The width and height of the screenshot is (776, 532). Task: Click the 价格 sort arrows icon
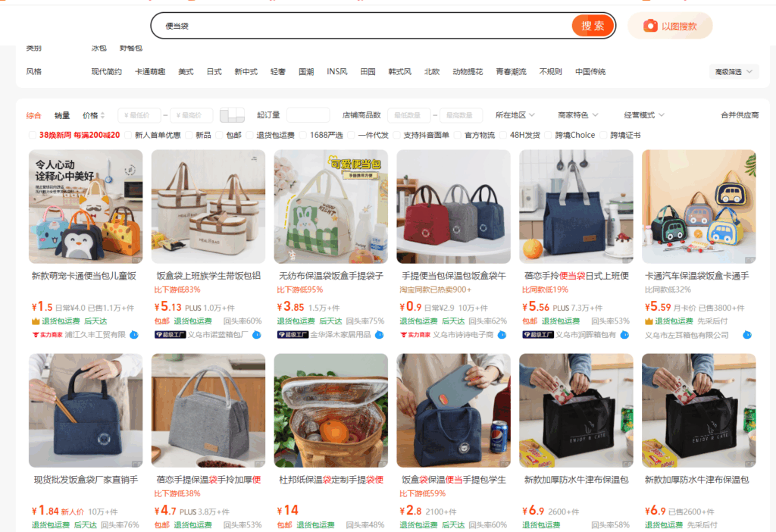click(102, 115)
